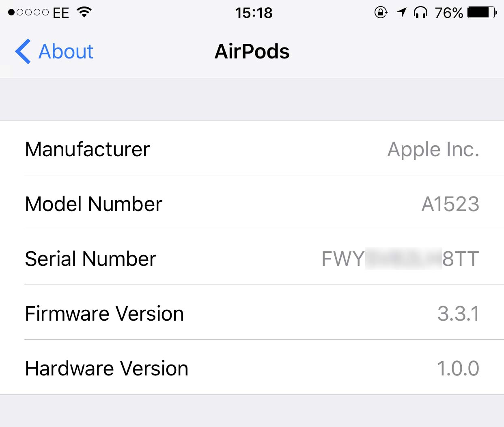Tap the blurred serial number value
504x427 pixels.
pos(400,259)
